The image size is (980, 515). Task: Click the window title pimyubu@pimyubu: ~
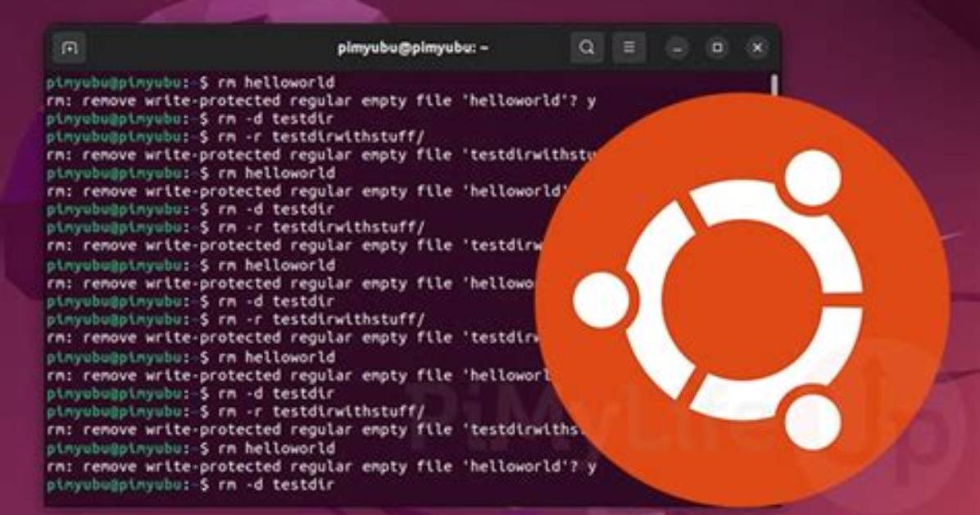(413, 48)
